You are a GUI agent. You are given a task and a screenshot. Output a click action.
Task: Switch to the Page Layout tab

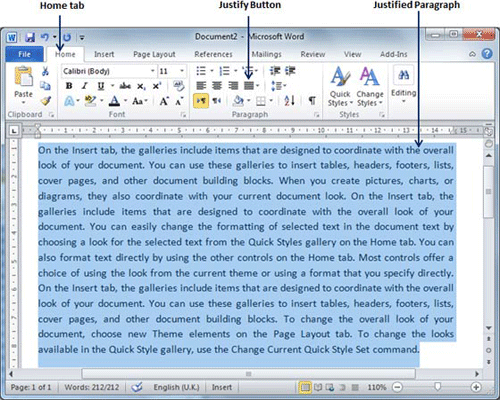[x=154, y=54]
